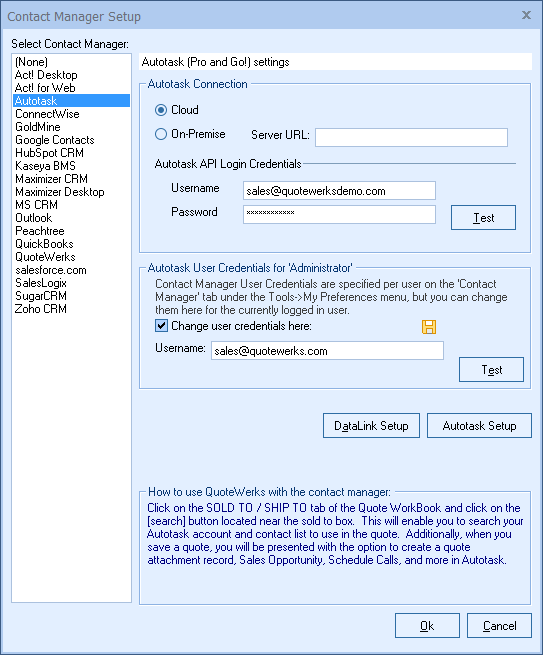Click the API Password field

pos(339,214)
